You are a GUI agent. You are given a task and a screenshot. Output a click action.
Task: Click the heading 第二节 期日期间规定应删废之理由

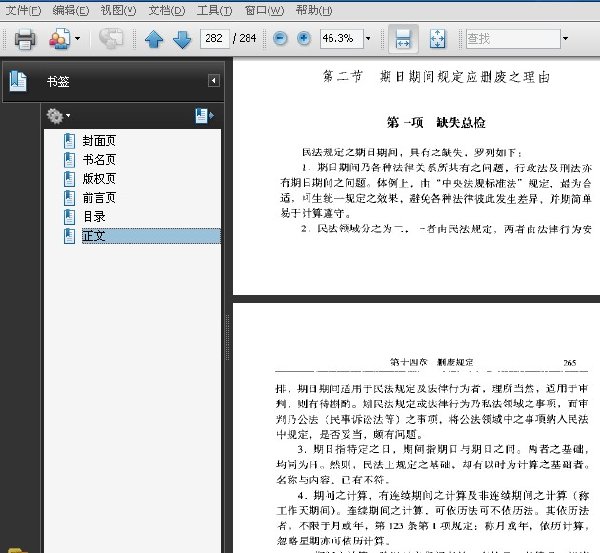coord(436,77)
